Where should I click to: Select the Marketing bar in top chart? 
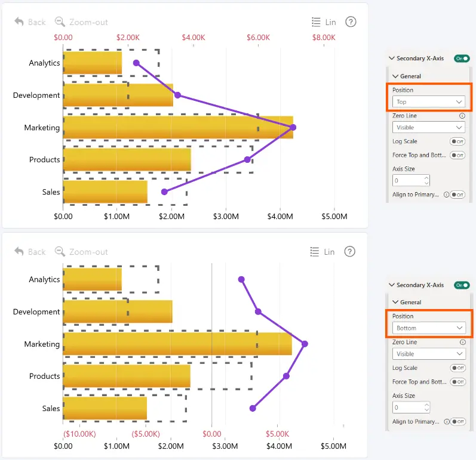[178, 127]
